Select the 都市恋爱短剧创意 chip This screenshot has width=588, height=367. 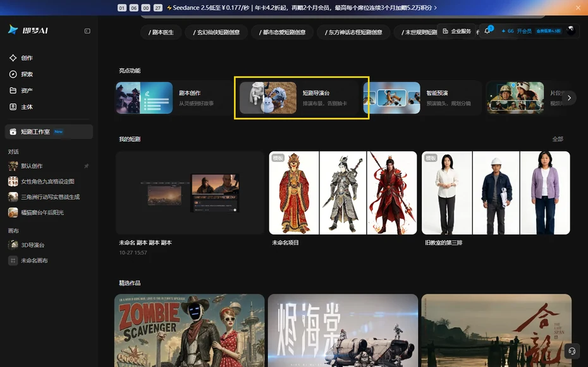click(283, 32)
